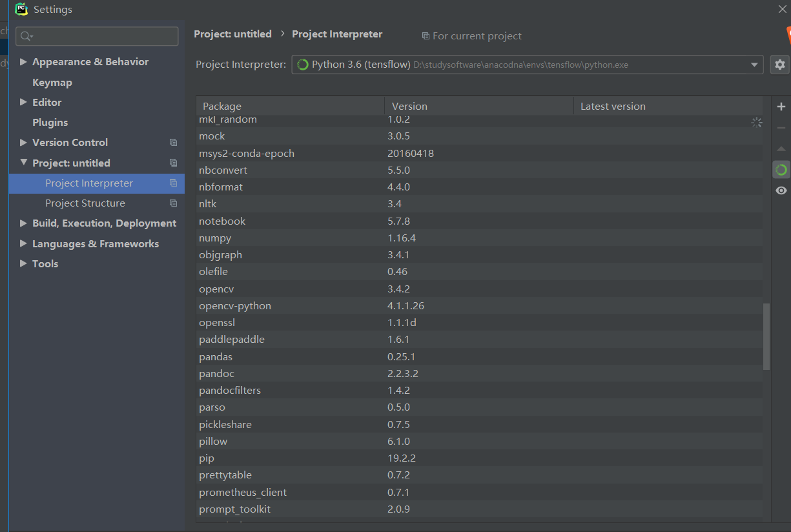
Task: Select the nltk package row
Action: click(x=480, y=204)
